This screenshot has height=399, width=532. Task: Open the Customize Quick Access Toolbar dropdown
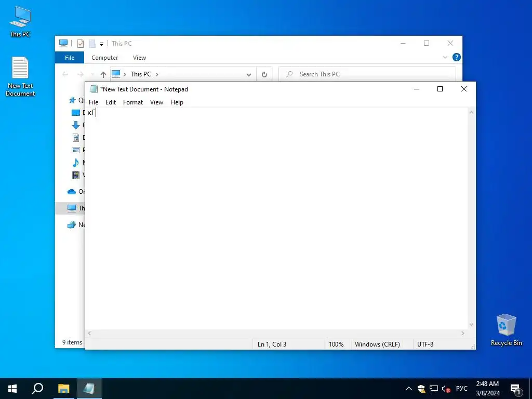101,44
